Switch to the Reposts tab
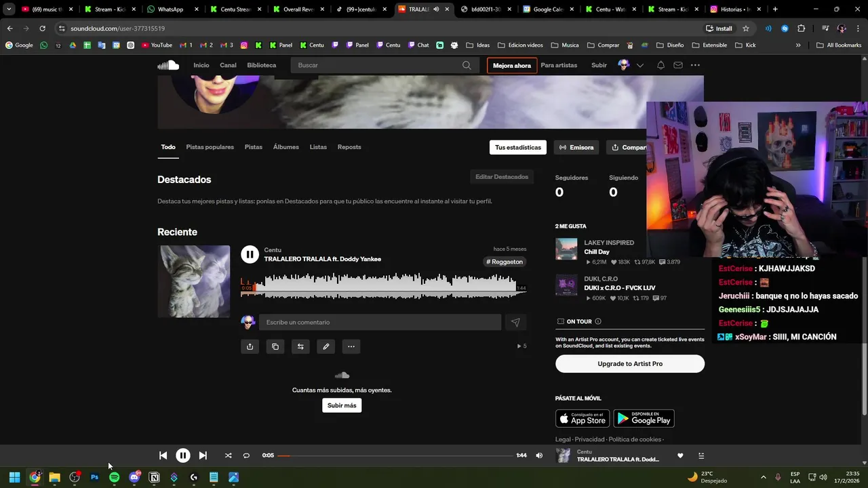 pyautogui.click(x=349, y=147)
